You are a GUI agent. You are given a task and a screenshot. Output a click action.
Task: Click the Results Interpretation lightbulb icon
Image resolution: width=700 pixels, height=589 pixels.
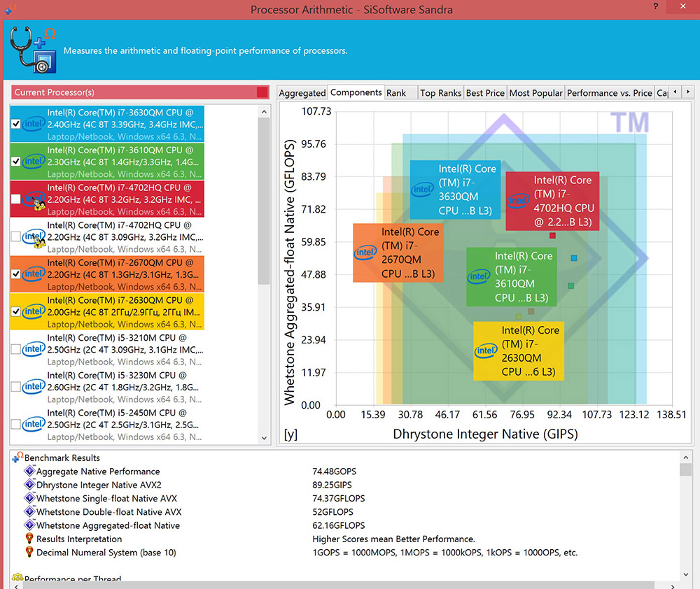29,538
